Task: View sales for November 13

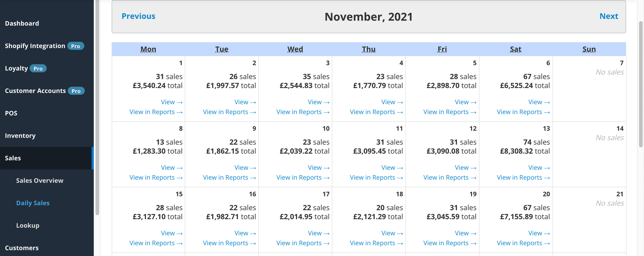Action: [539, 168]
